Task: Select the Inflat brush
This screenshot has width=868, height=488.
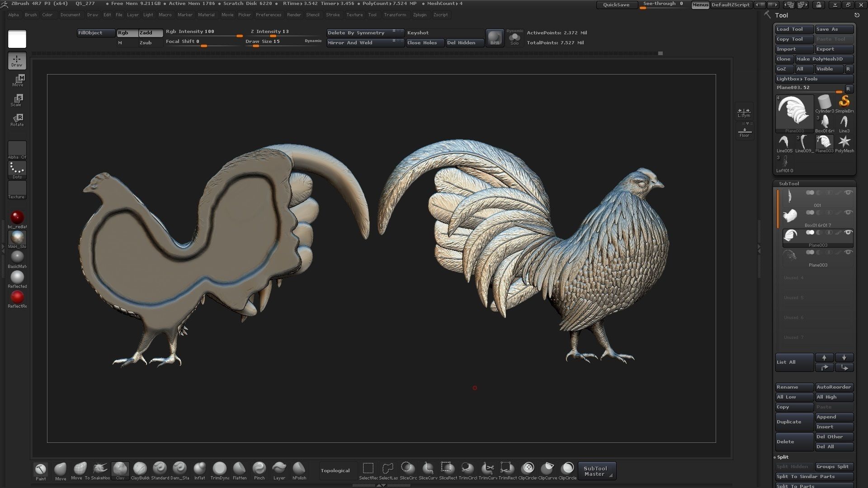Action: [199, 471]
